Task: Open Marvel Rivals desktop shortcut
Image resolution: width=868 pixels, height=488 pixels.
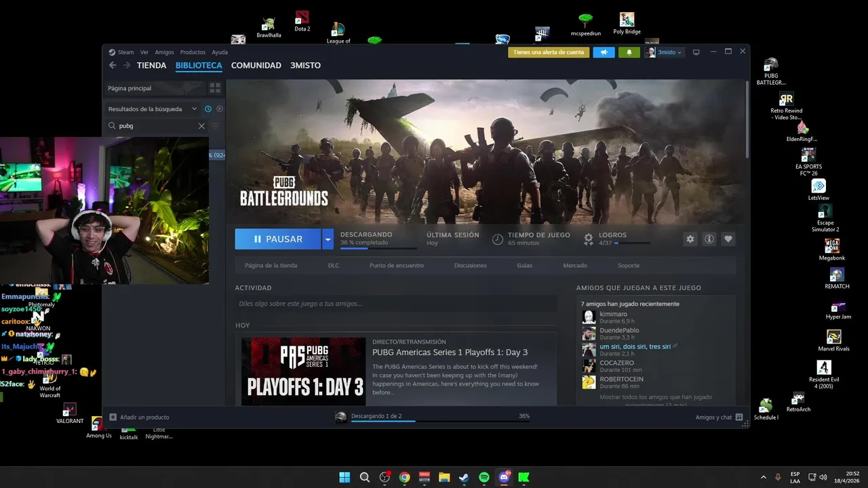Action: 833,340
